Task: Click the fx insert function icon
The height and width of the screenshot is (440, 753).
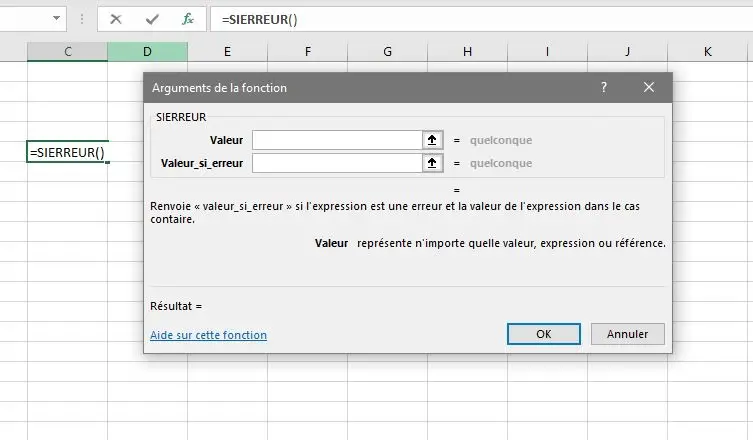Action: pyautogui.click(x=187, y=19)
